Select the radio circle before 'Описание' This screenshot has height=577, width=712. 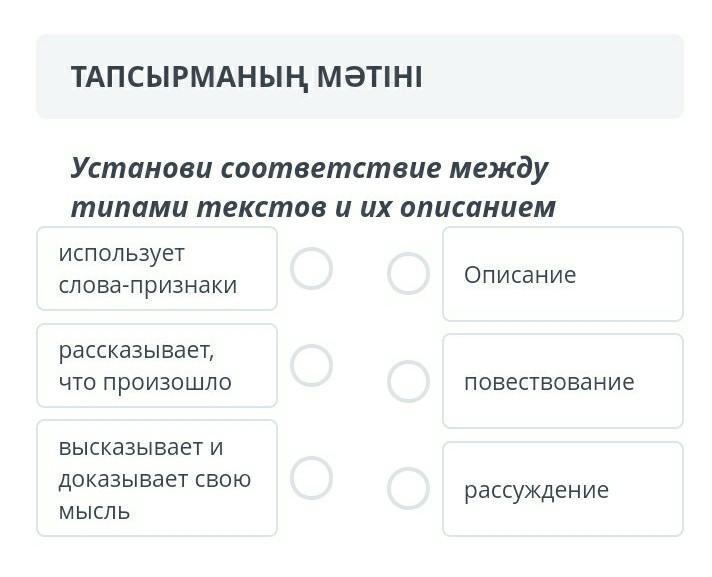coord(408,273)
